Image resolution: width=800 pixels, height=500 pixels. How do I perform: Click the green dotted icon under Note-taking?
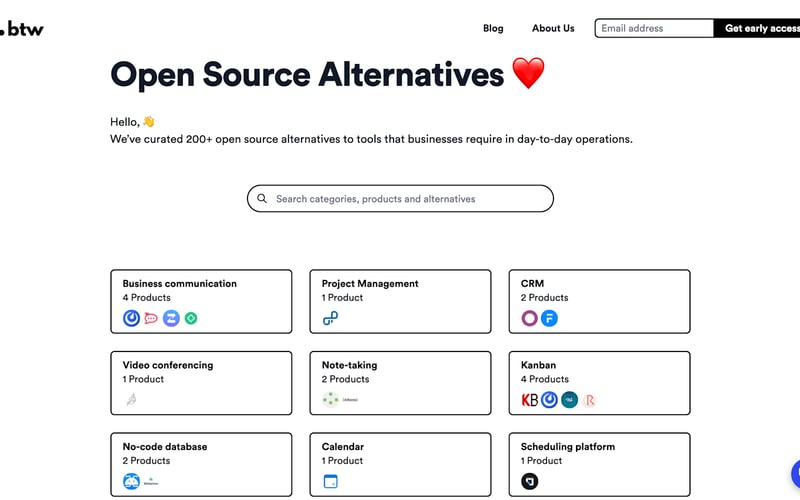click(331, 399)
